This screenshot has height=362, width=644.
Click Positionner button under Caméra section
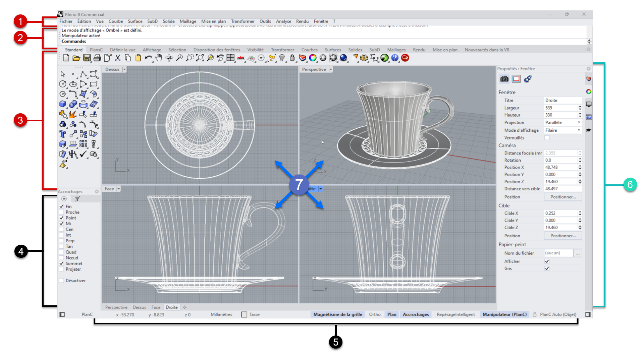[562, 197]
